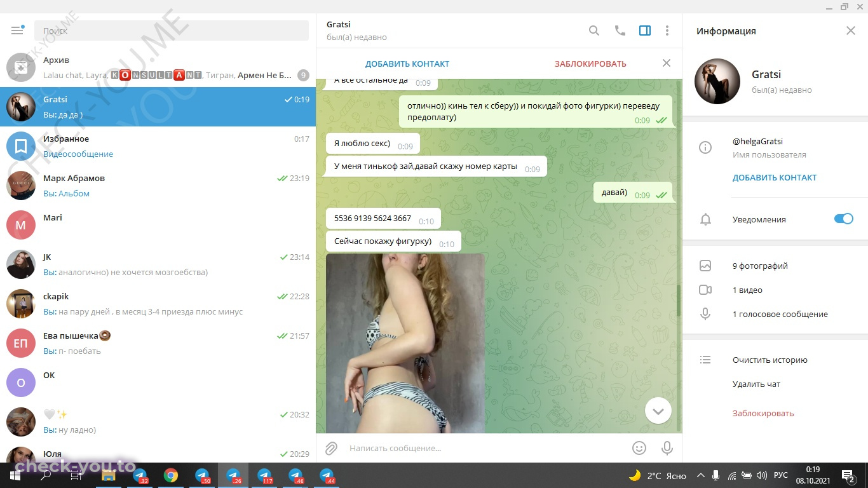Click Gratsi name in chat header

point(339,24)
